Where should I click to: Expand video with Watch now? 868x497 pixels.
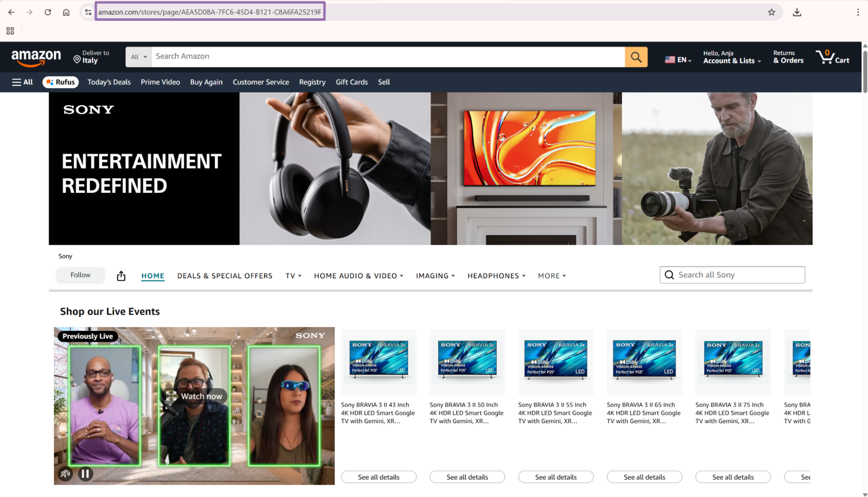194,396
